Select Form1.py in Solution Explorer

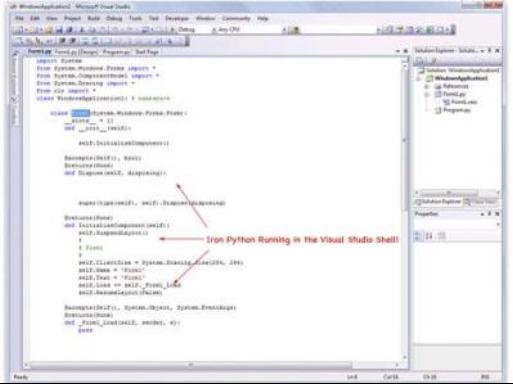[x=450, y=94]
